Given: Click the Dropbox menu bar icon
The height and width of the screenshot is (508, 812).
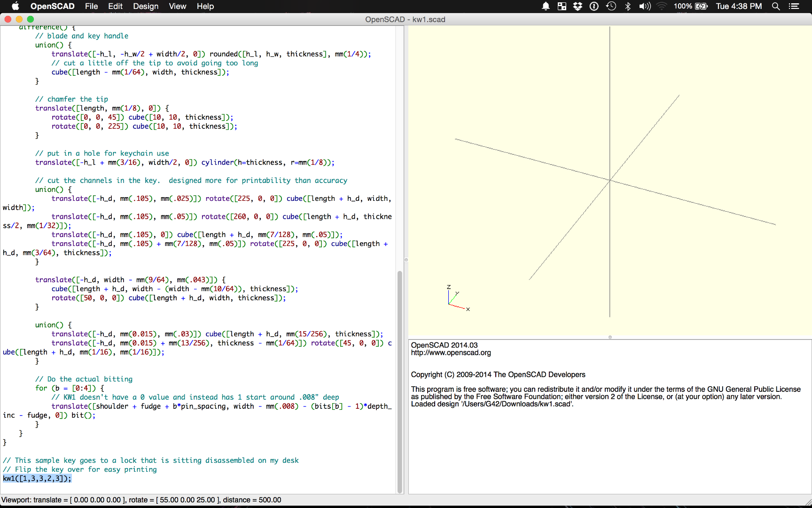Looking at the screenshot, I should [x=578, y=6].
